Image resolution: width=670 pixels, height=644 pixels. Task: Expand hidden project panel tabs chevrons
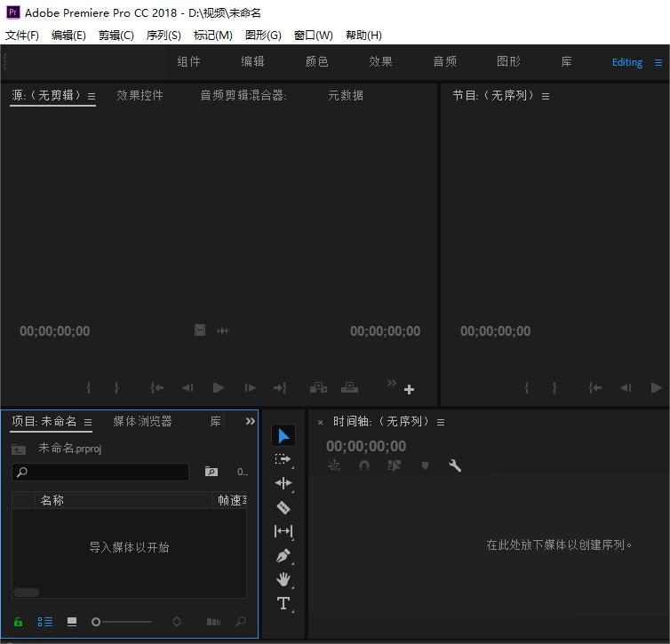click(x=250, y=422)
